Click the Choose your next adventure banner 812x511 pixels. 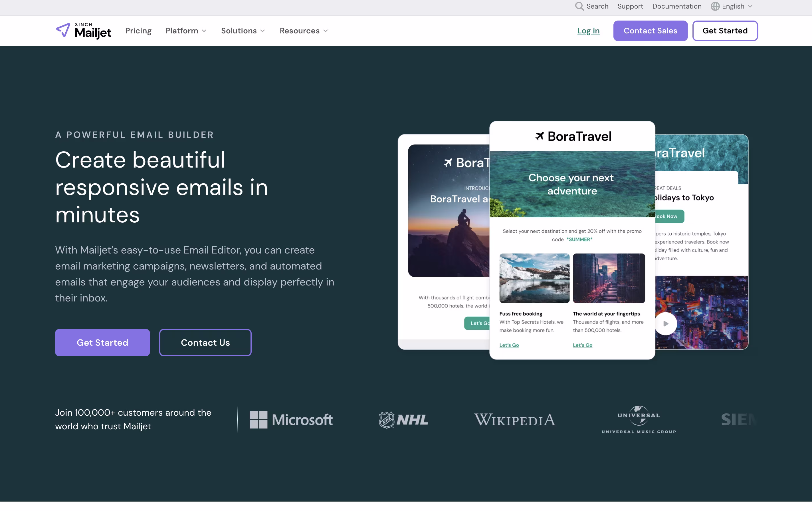point(572,184)
